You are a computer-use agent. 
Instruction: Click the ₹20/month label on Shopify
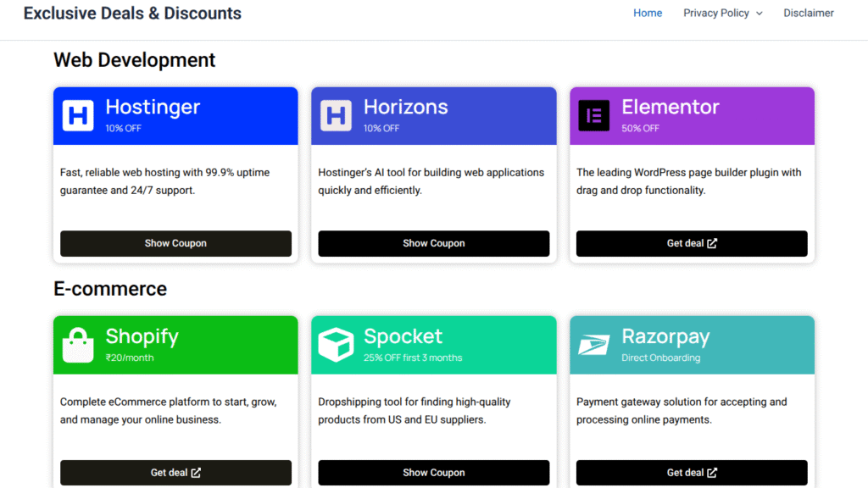(x=130, y=358)
